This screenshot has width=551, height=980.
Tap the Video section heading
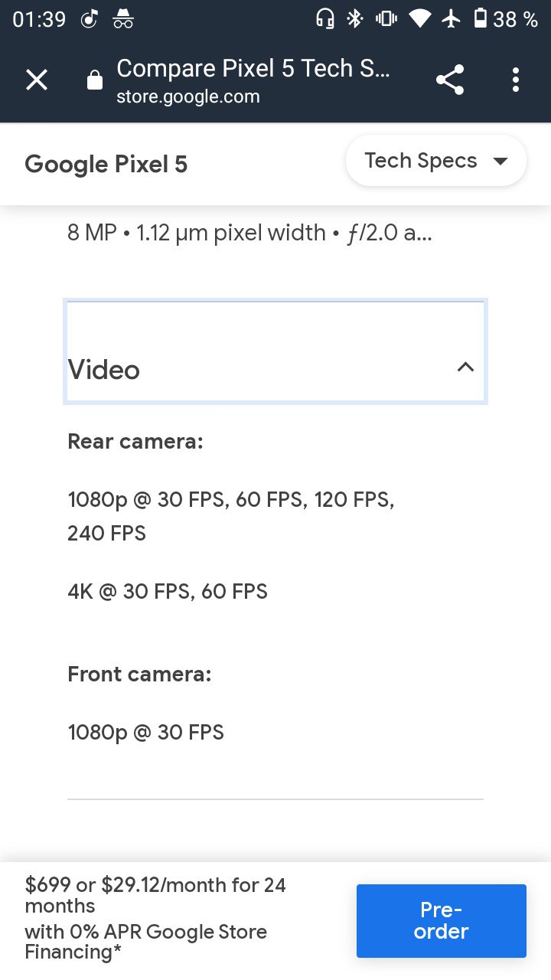point(104,370)
